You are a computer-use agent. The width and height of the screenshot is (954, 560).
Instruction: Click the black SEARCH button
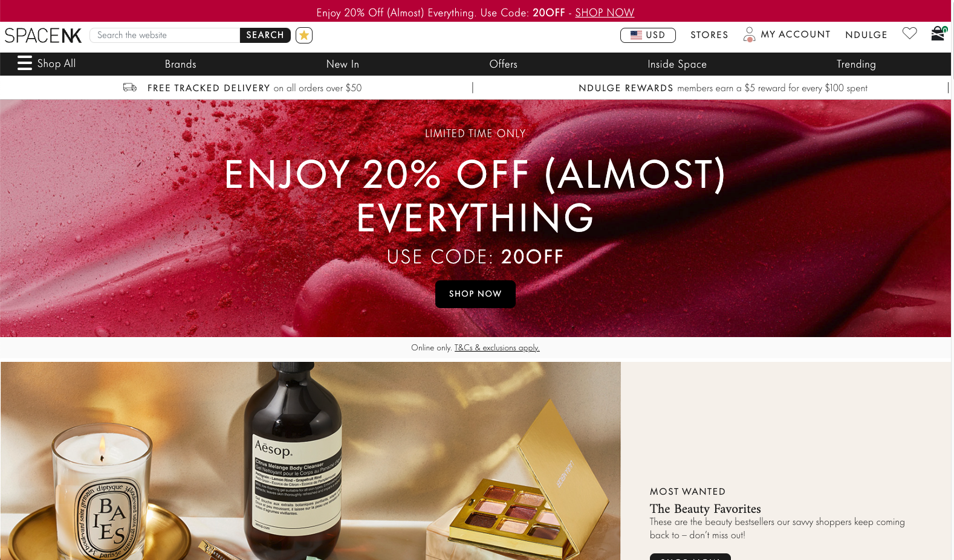[265, 35]
